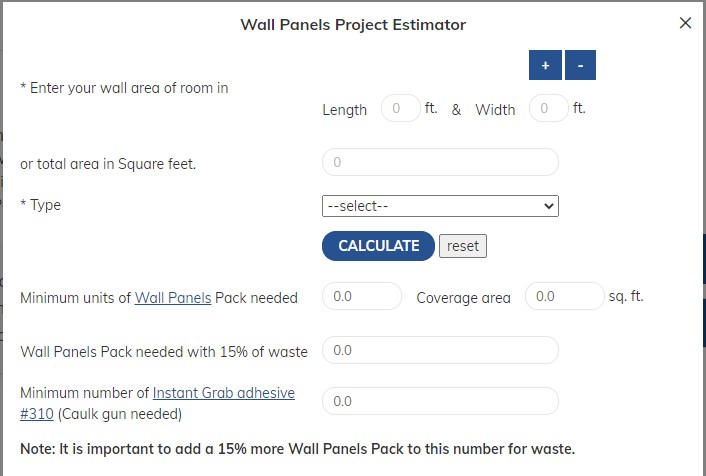Click the minus button to remove wall
The image size is (706, 476).
point(580,66)
